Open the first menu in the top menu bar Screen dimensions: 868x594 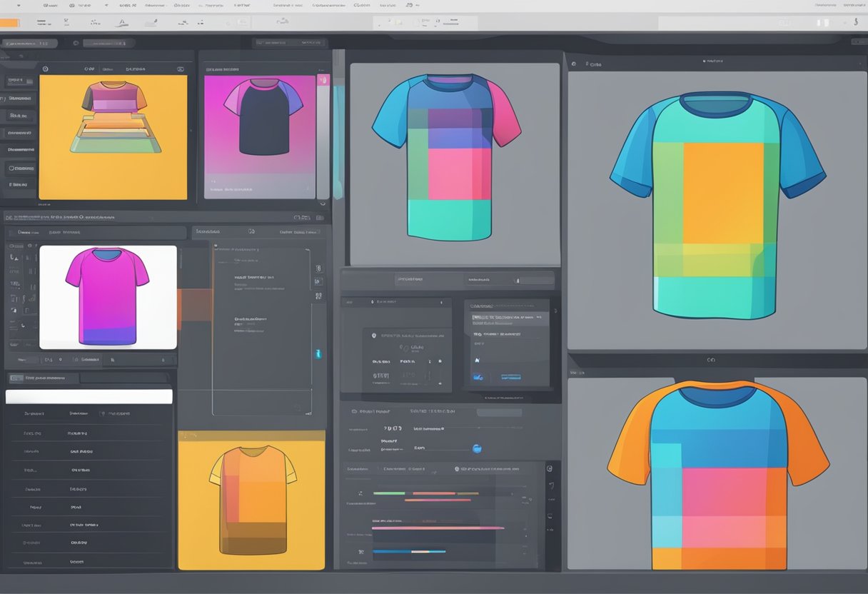(x=50, y=4)
